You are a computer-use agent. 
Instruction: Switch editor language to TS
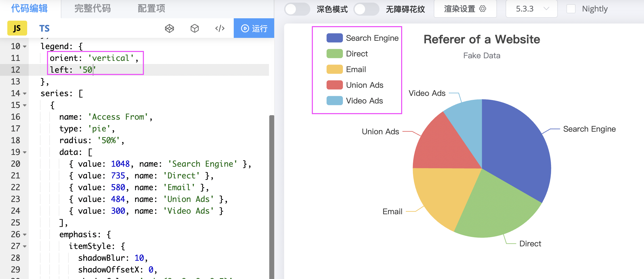[x=44, y=28]
